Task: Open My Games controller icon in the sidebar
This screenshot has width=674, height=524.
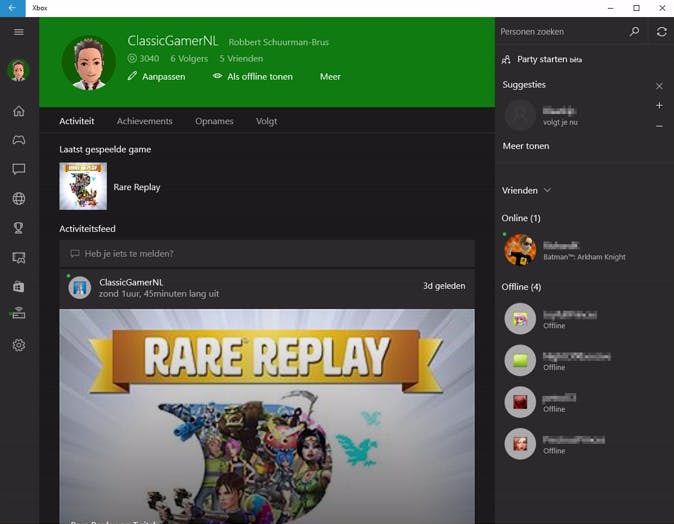Action: pyautogui.click(x=18, y=140)
